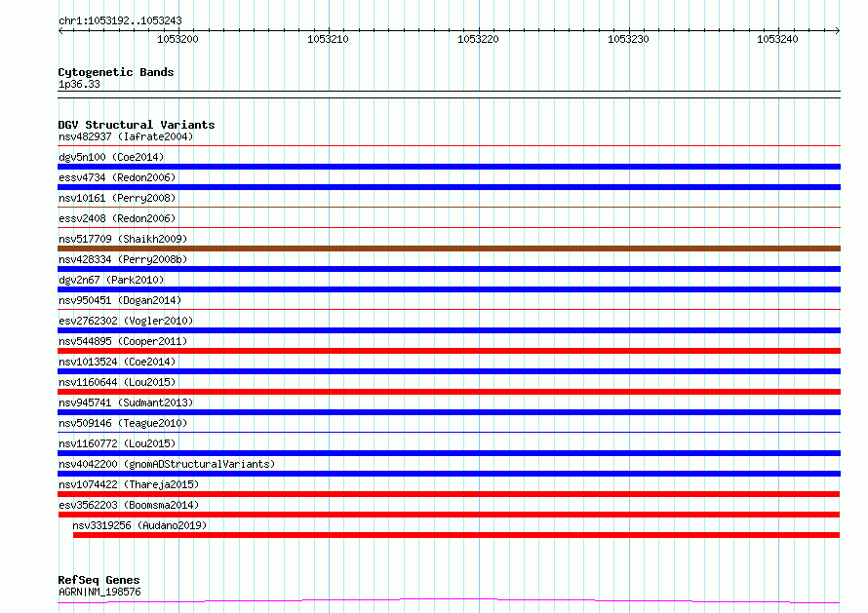Click ruler position 1053220
Screen dimensions: 868x613
pyautogui.click(x=478, y=39)
